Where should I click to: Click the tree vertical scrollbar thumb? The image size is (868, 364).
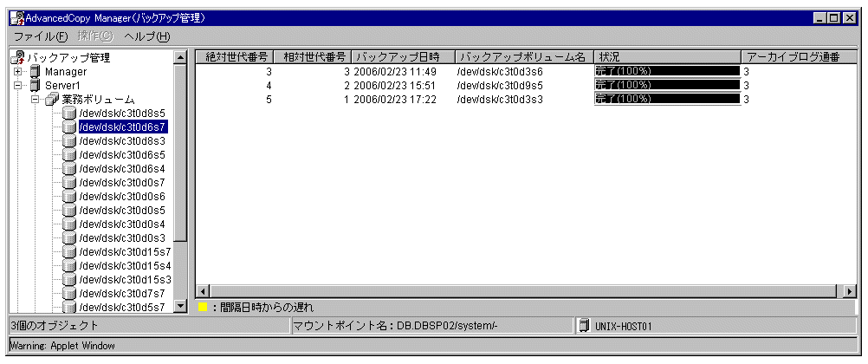pyautogui.click(x=180, y=153)
